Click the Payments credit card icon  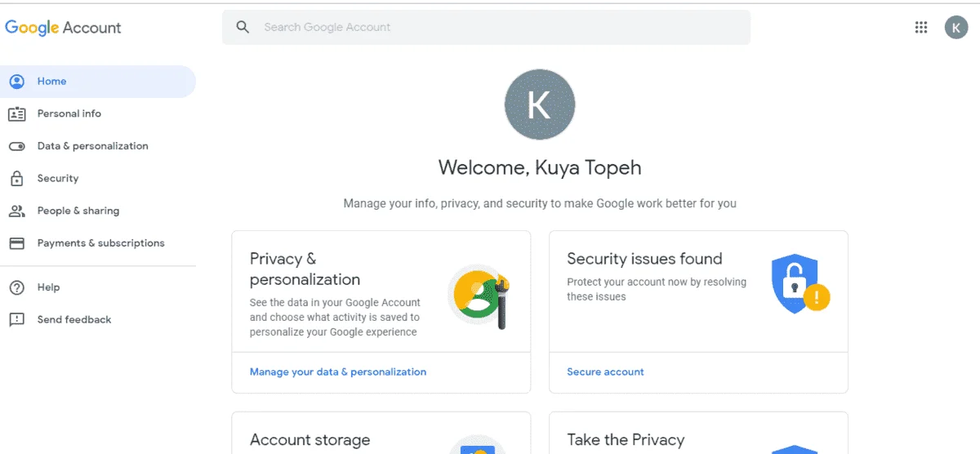coord(16,243)
